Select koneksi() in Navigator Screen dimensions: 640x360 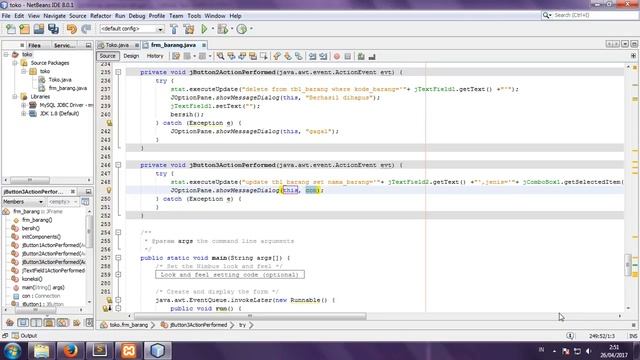point(32,279)
